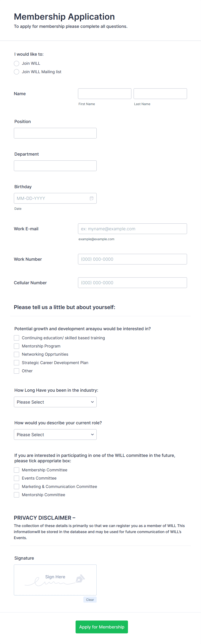Screen dimensions: 201x644
Task: Expand the industry duration dropdown
Action: tap(55, 402)
